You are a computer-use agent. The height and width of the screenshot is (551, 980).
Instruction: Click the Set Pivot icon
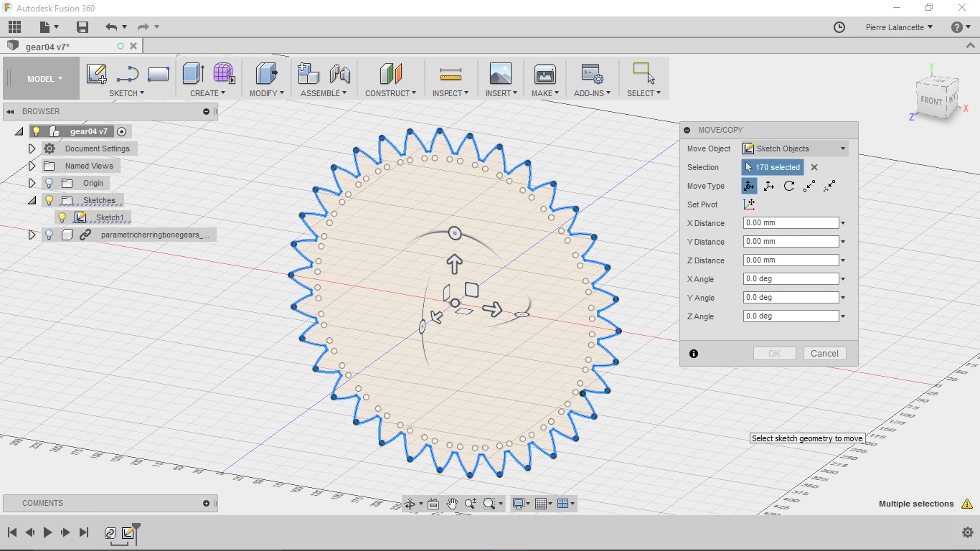click(x=749, y=204)
